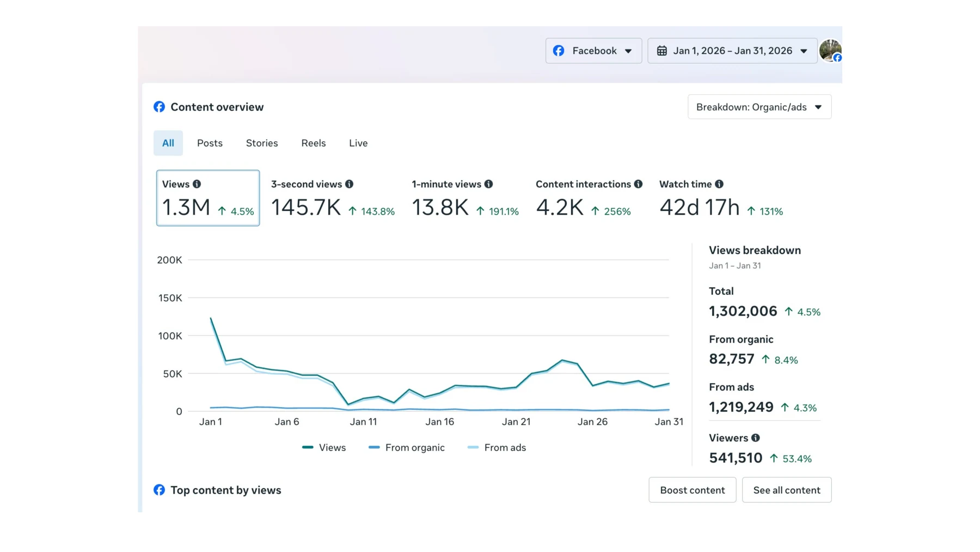Click the 200K label on the y-axis

click(x=169, y=260)
